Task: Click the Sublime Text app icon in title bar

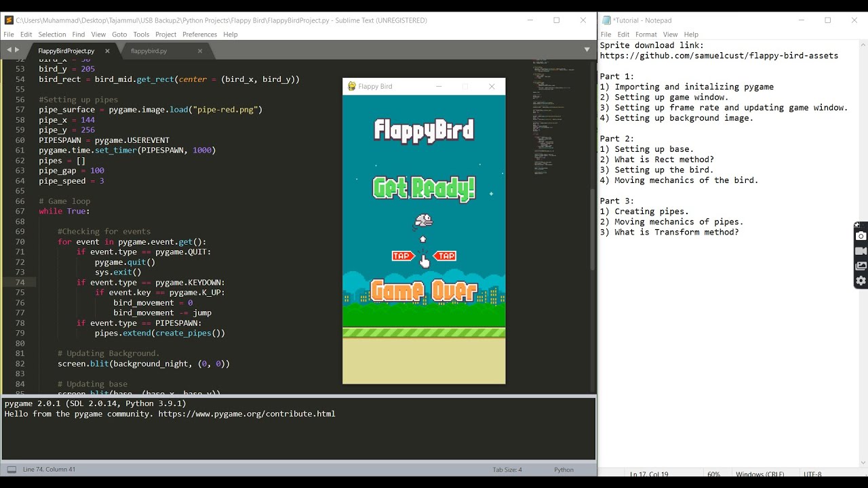Action: click(9, 20)
